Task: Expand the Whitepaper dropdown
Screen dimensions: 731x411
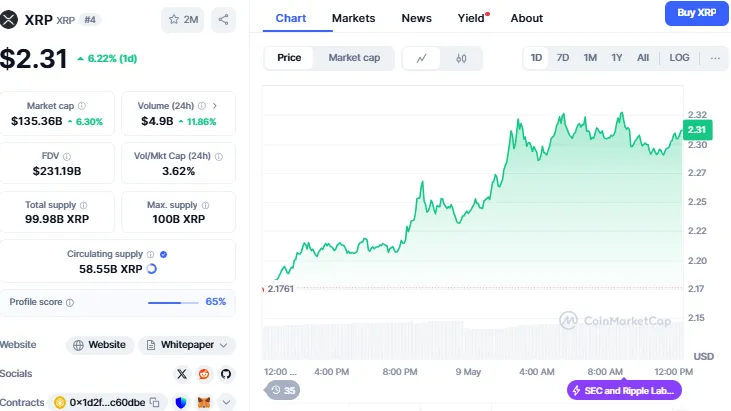Action: tap(187, 345)
